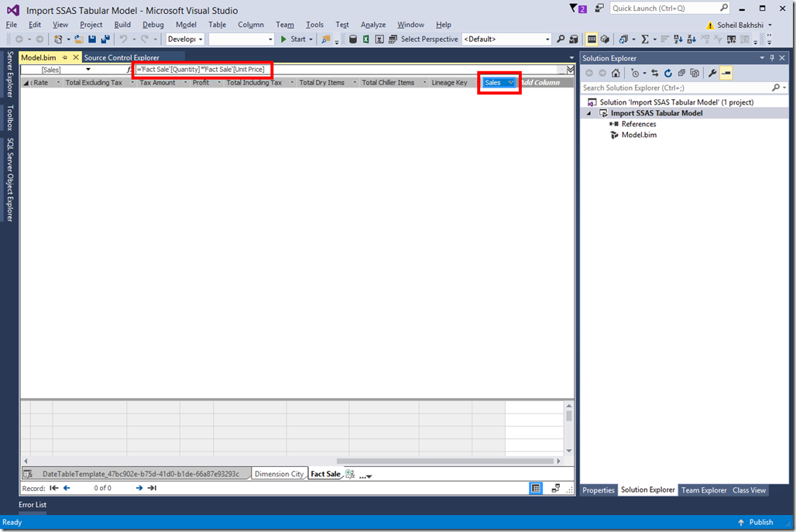Click the Quick Launch search box
The width and height of the screenshot is (796, 532).
(x=670, y=8)
